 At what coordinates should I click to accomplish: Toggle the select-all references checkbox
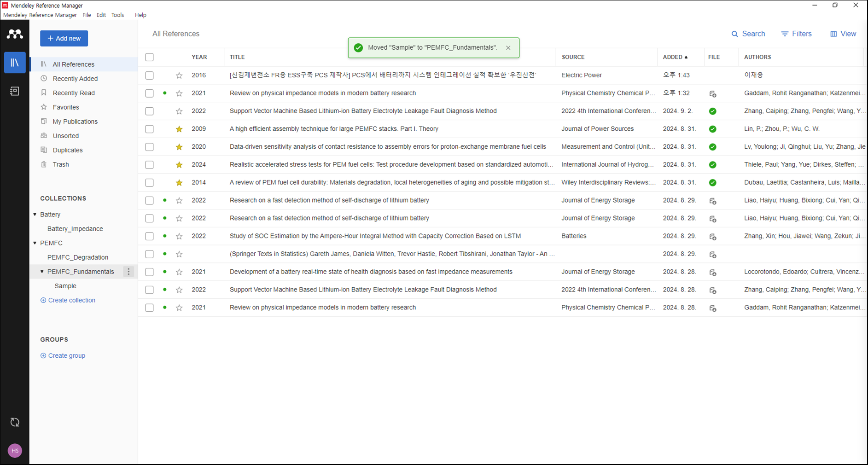[149, 57]
